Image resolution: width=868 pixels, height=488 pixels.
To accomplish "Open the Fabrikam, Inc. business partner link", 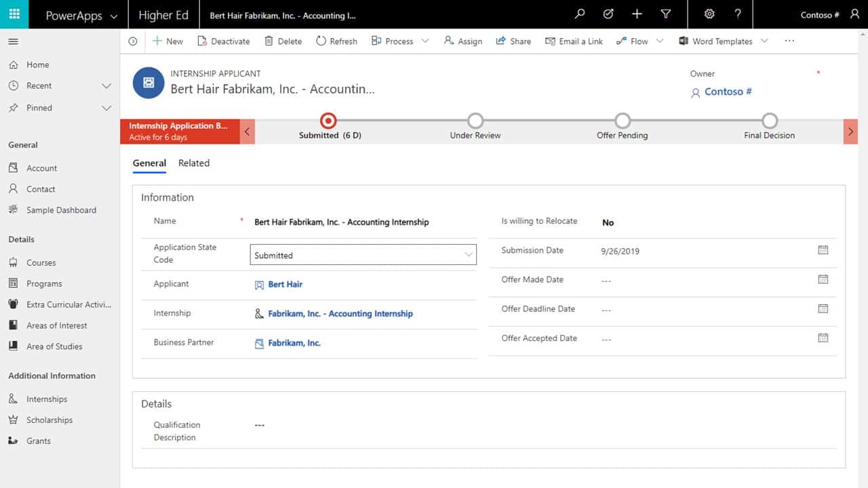I will pyautogui.click(x=294, y=343).
